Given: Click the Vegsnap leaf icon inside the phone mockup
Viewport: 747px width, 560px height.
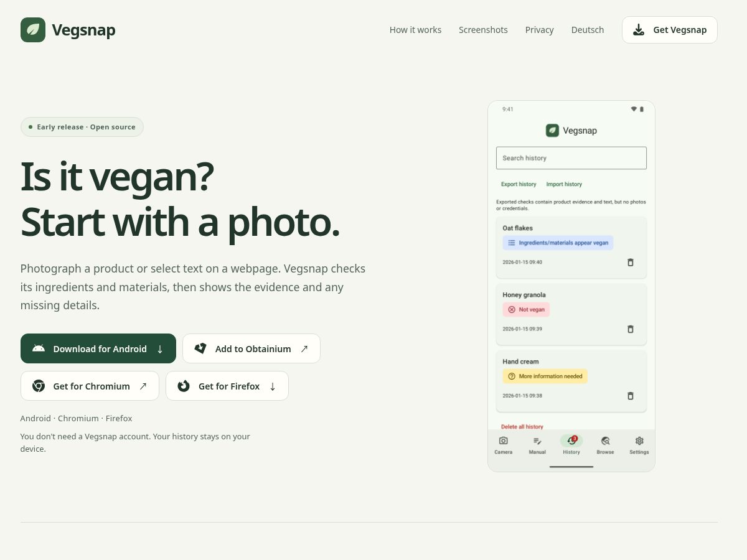Looking at the screenshot, I should tap(552, 130).
